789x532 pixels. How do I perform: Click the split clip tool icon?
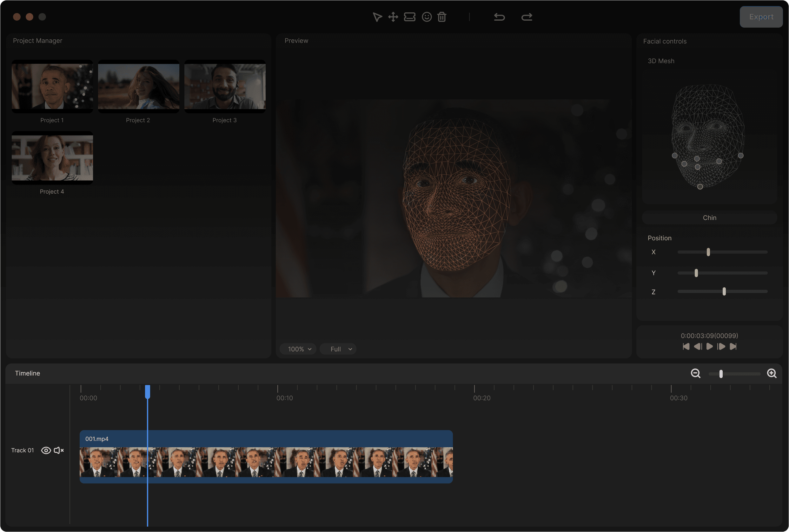pos(409,17)
